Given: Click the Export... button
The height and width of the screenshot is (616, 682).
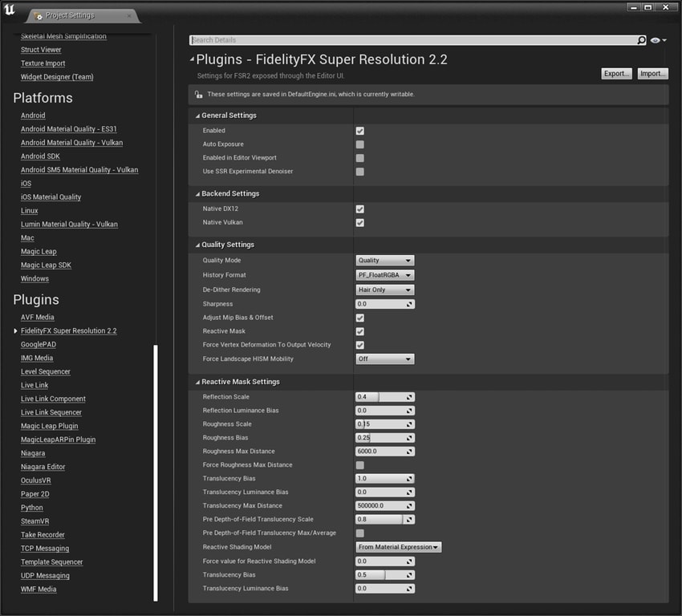Looking at the screenshot, I should (616, 74).
